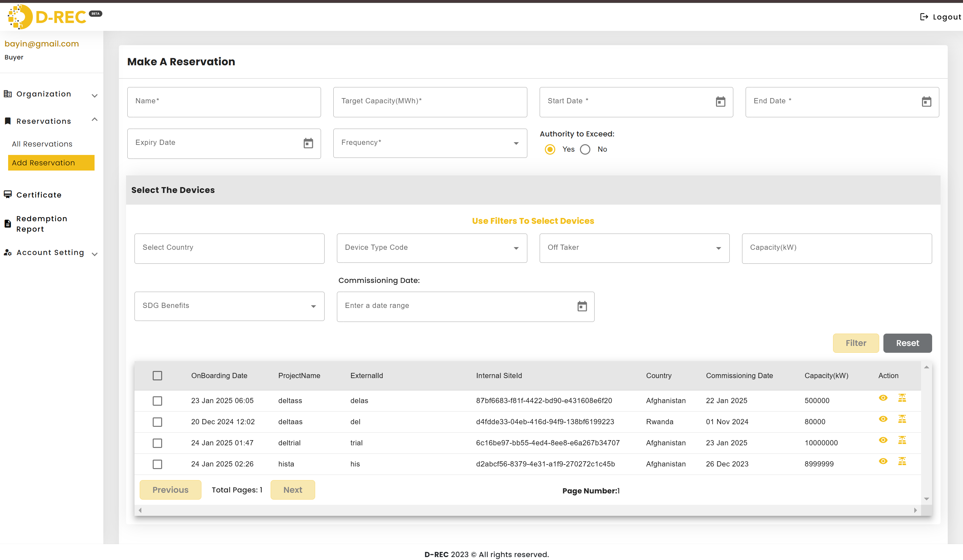This screenshot has width=963, height=560.
Task: View details of the deltrial device
Action: pyautogui.click(x=883, y=440)
